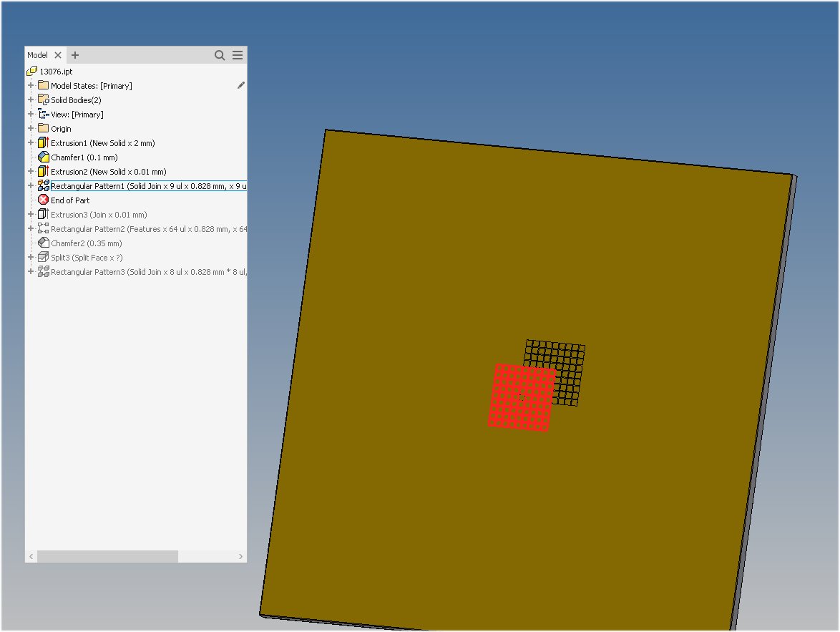The image size is (840, 632).
Task: Click the pencil edit icon beside Model States
Action: tap(240, 84)
